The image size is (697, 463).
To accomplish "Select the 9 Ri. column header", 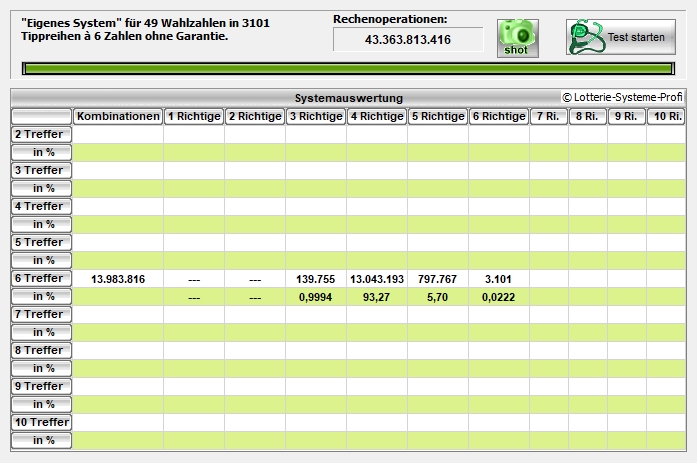I will [626, 116].
